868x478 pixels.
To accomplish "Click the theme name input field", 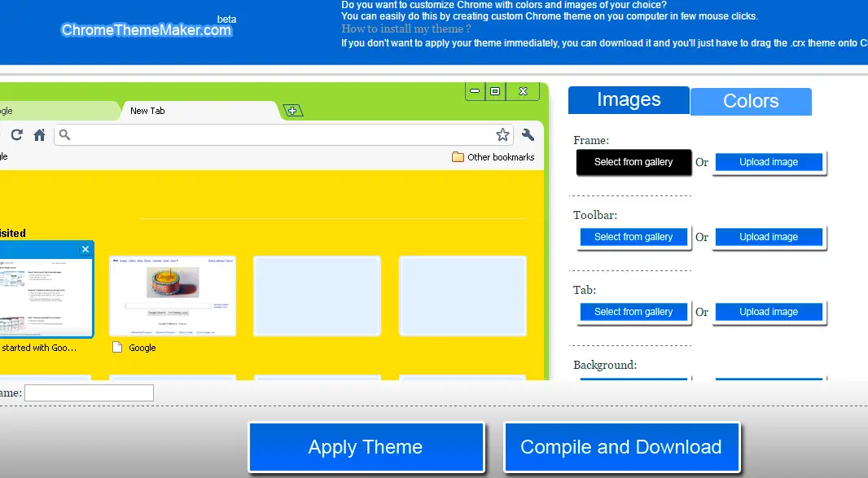I will (x=89, y=392).
